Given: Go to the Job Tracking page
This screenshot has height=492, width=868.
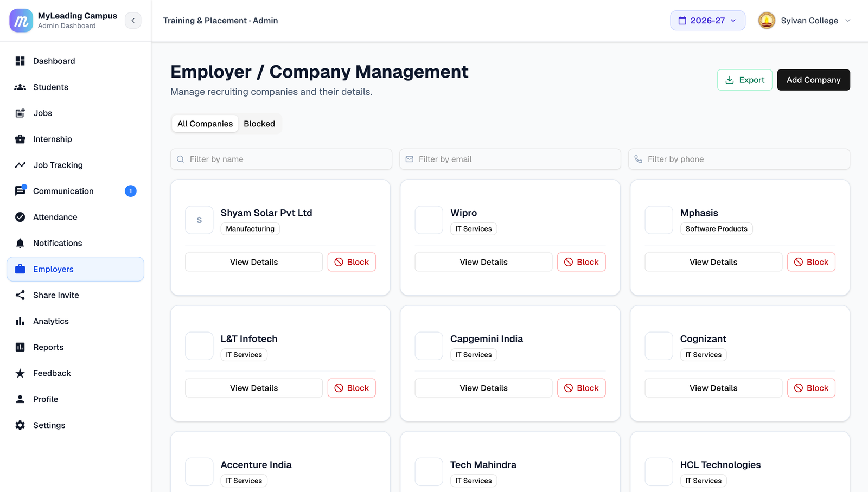Looking at the screenshot, I should click(75, 165).
